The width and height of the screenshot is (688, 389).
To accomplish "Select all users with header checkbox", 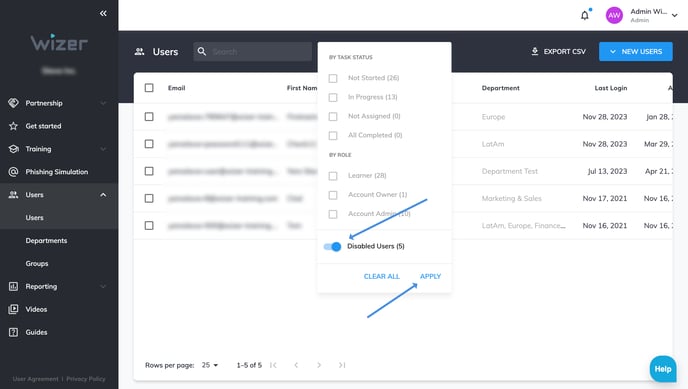I will click(x=149, y=88).
